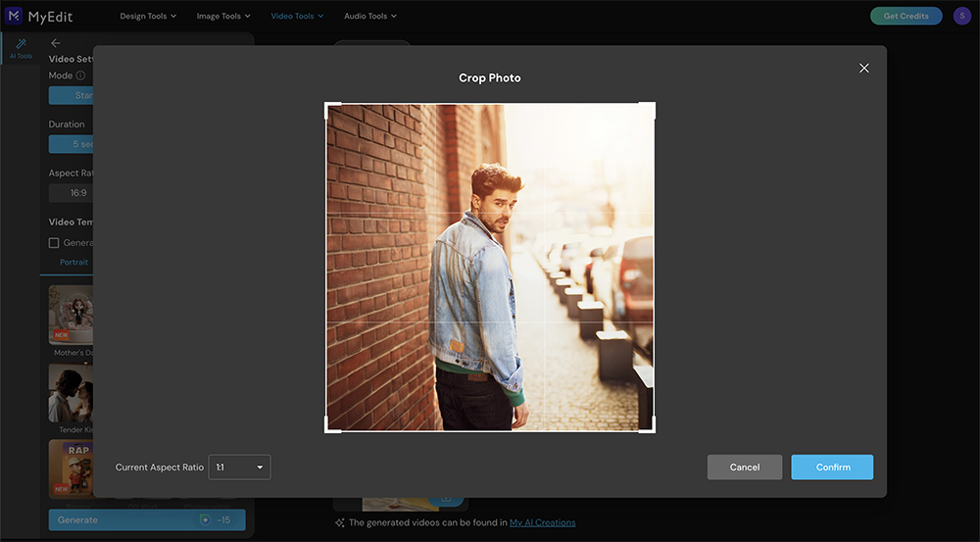Select the Star... mode option

pyautogui.click(x=71, y=95)
